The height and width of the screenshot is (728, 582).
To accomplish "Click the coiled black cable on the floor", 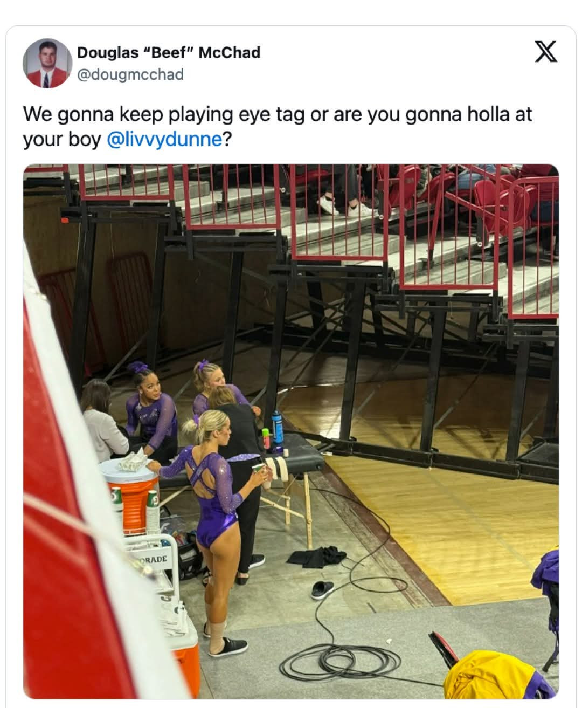I will tap(339, 661).
